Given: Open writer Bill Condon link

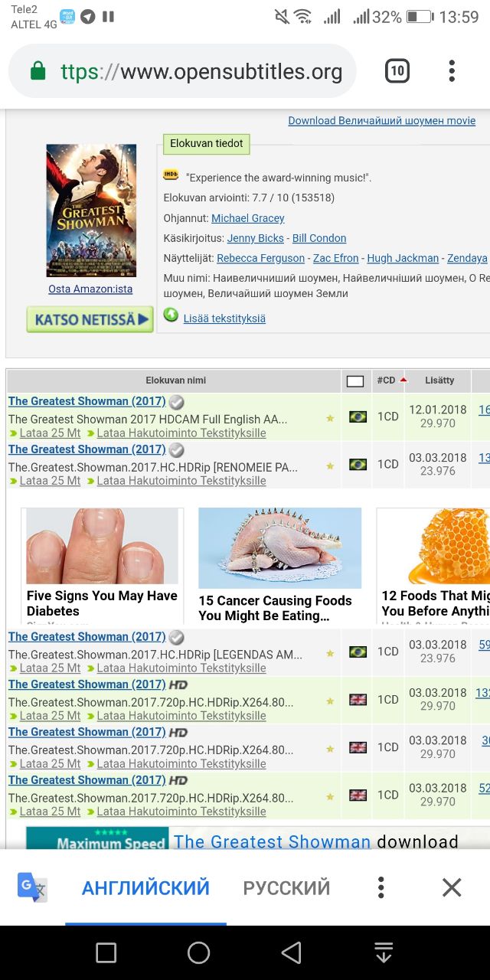Looking at the screenshot, I should pos(319,238).
